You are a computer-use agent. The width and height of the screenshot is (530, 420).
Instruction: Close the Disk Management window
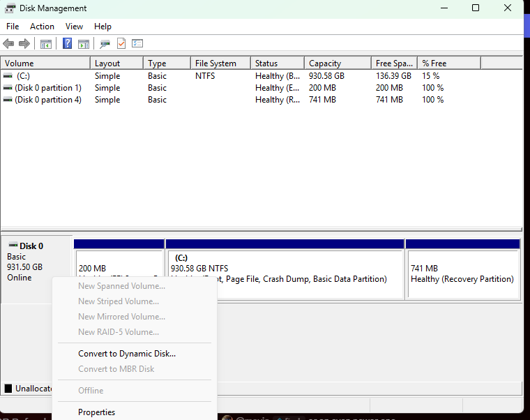[508, 8]
